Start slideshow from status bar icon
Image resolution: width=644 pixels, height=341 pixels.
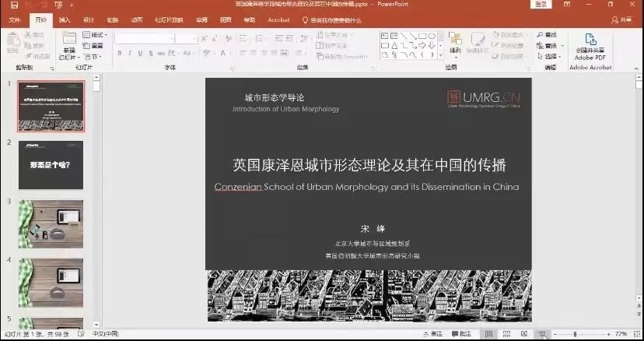[x=541, y=334]
